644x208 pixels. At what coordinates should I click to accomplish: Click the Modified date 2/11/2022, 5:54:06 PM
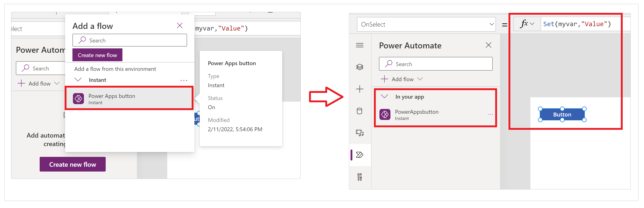[x=235, y=129]
